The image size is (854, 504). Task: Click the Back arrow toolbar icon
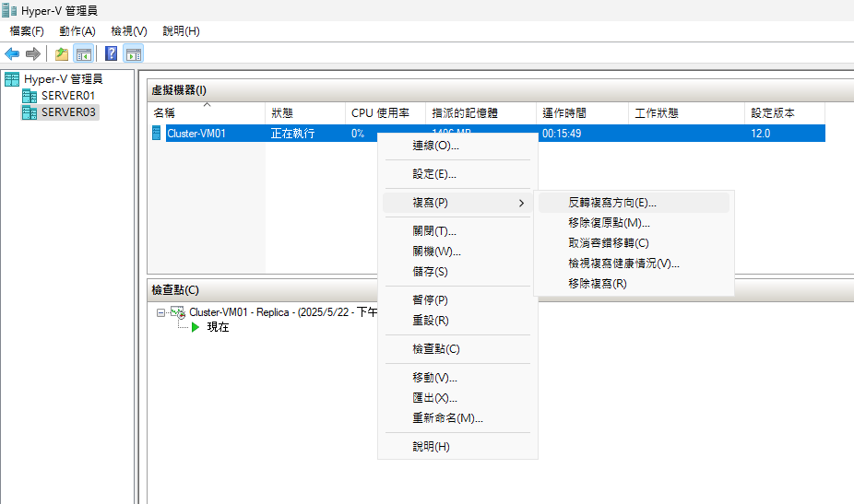(12, 53)
